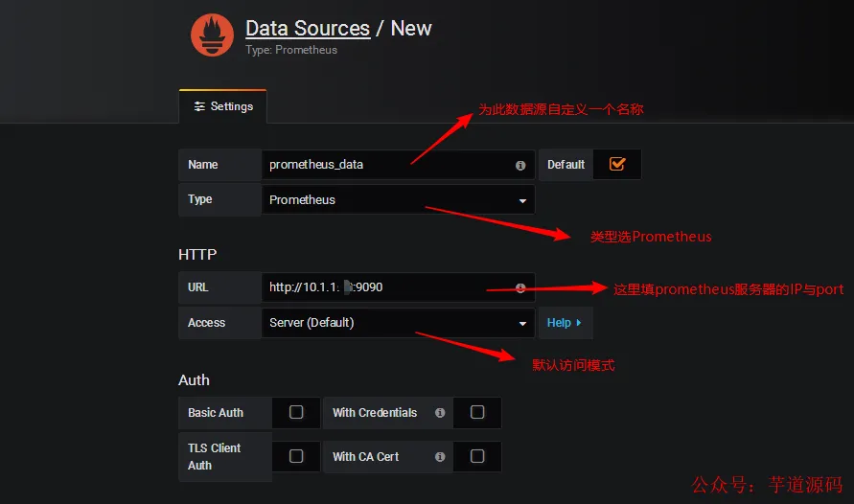Click the info icon in the URL field
This screenshot has height=504, width=854.
tap(520, 287)
